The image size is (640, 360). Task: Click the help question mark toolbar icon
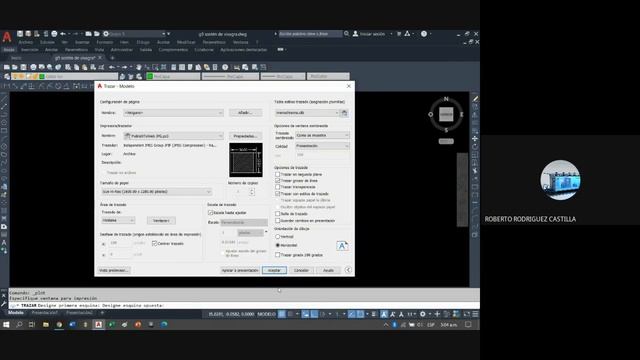pos(225,67)
